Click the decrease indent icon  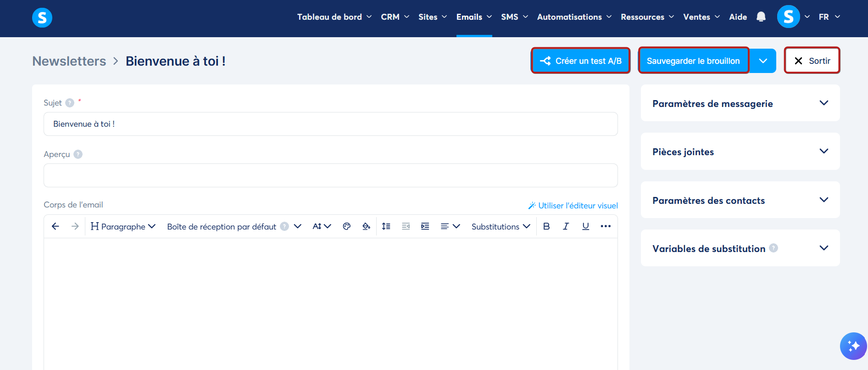[406, 226]
